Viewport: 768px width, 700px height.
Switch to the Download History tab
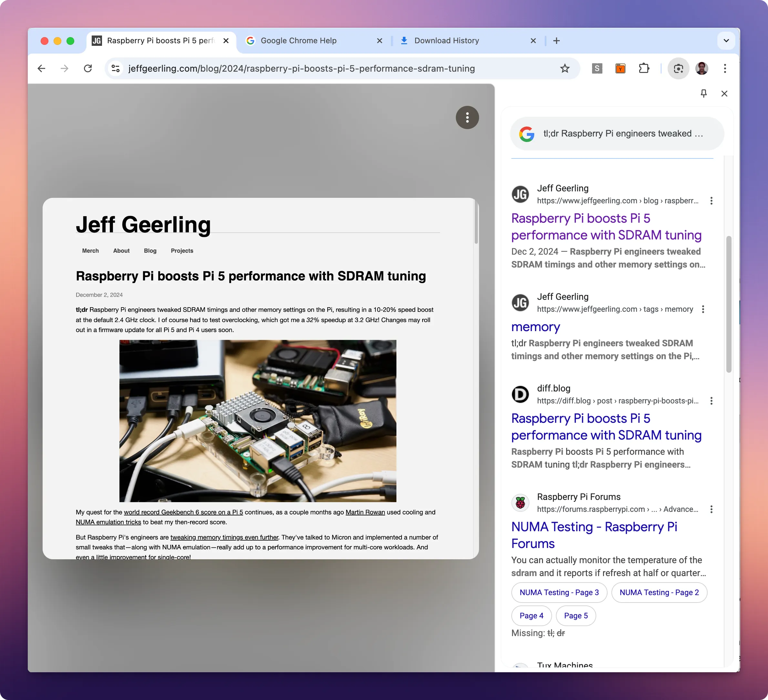click(446, 41)
